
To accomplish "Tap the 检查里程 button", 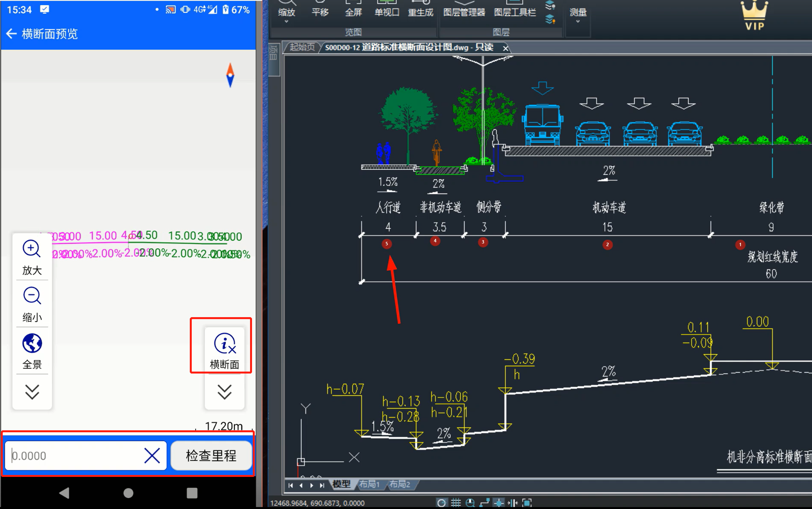I will click(211, 456).
